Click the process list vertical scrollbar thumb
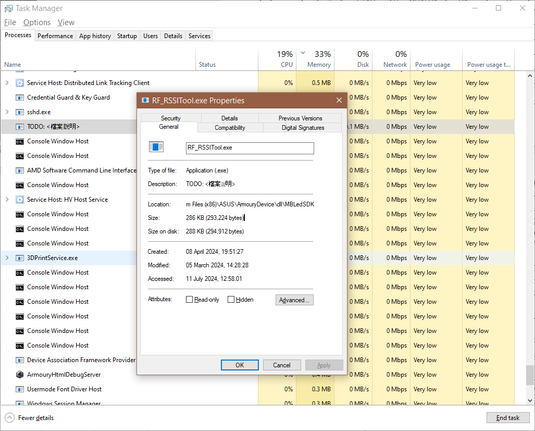The height and width of the screenshot is (431, 535). (530, 375)
